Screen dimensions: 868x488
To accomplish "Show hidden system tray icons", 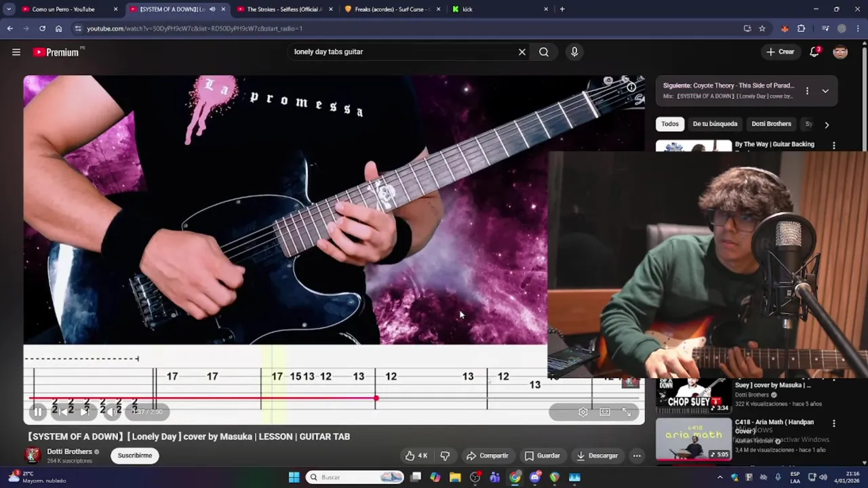I will pyautogui.click(x=720, y=477).
